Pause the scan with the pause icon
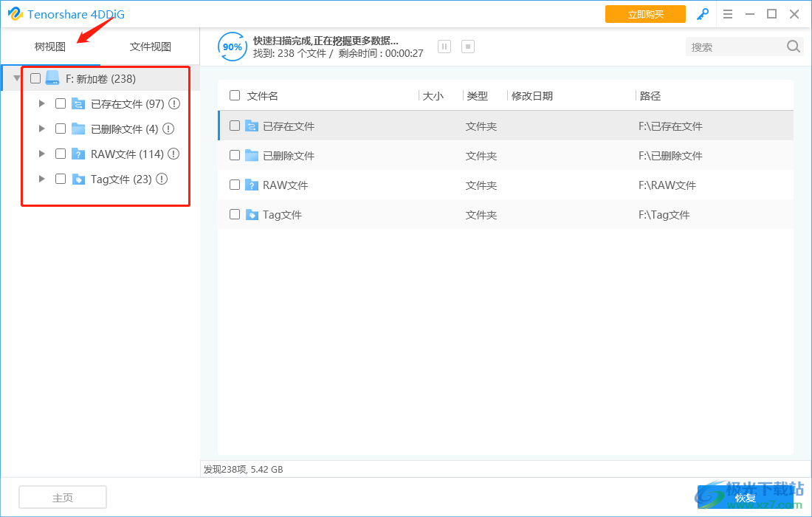 click(444, 47)
